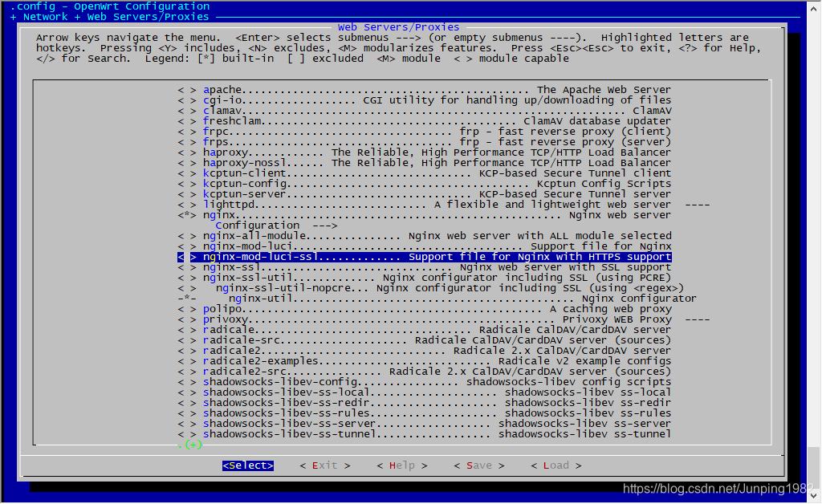Viewport: 822px width, 504px height.
Task: Click the < Save > button
Action: 479,465
